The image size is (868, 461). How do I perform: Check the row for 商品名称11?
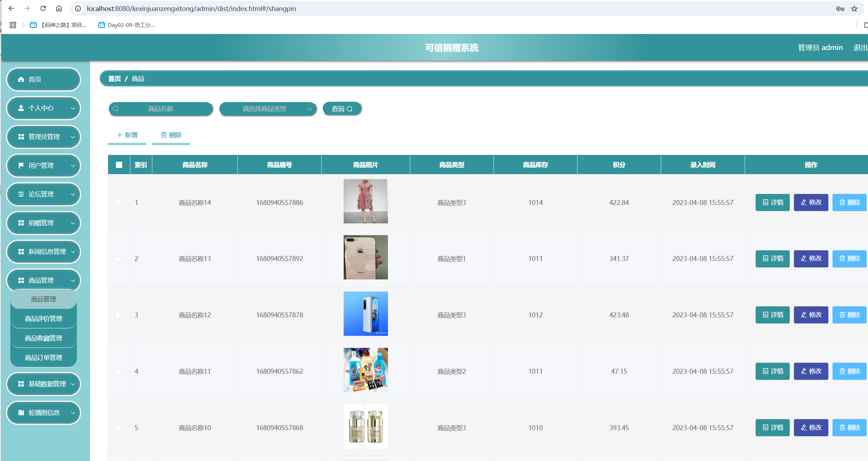pos(118,372)
